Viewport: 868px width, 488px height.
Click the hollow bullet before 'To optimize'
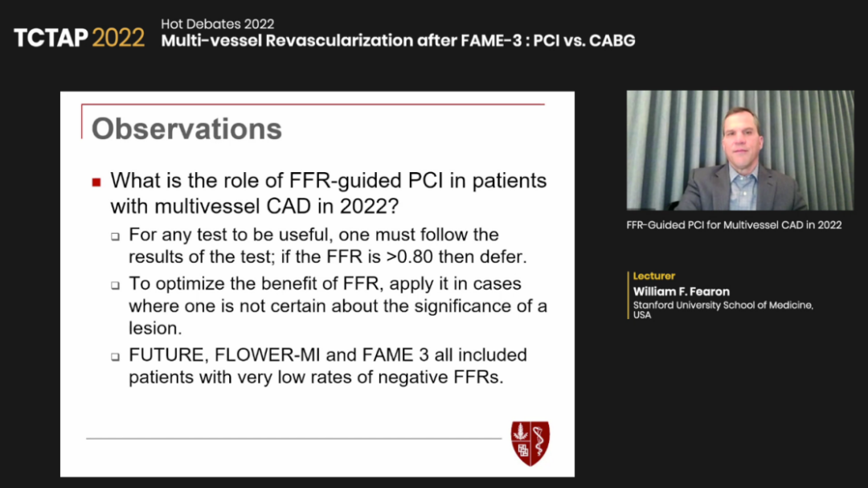click(x=115, y=285)
